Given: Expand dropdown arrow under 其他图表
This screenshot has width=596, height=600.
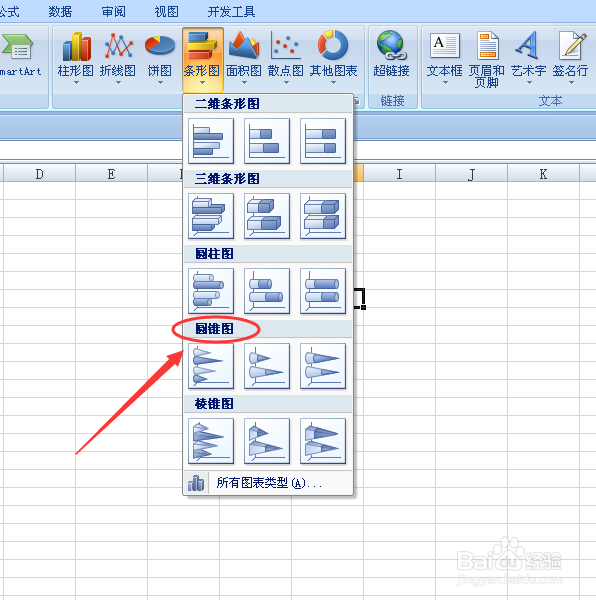Looking at the screenshot, I should click(x=333, y=82).
